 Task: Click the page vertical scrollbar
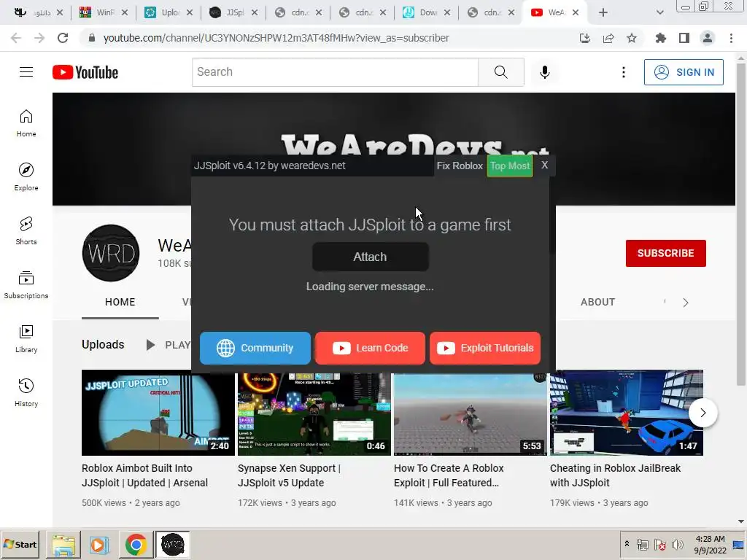(741, 224)
